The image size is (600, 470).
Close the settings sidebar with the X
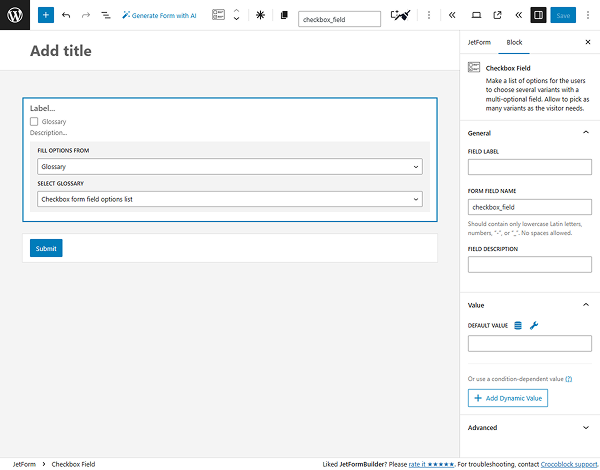(x=588, y=42)
